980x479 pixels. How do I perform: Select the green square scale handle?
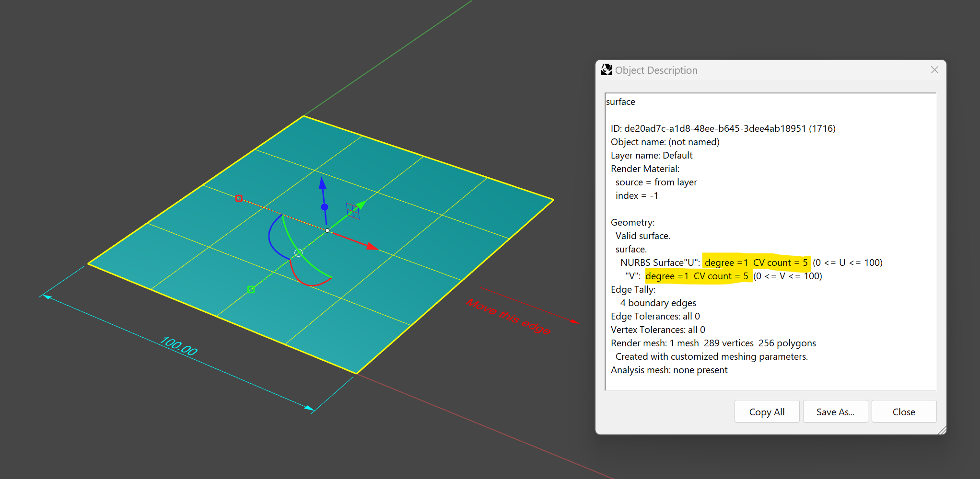tap(251, 289)
